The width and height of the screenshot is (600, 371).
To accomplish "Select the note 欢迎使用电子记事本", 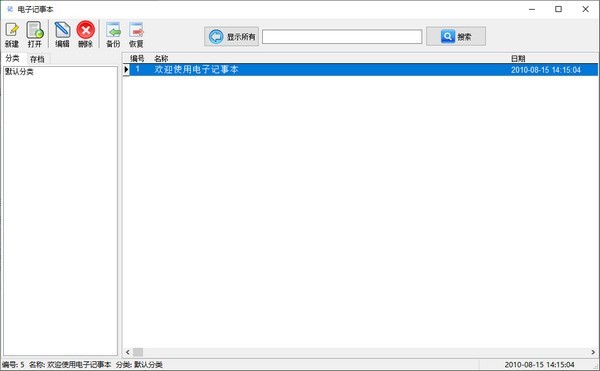I will click(x=196, y=70).
